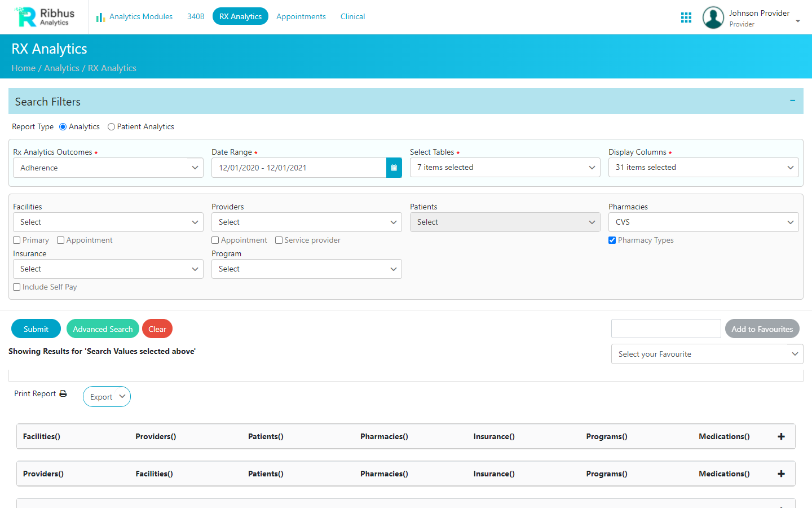Click the favourite name text field
This screenshot has width=812, height=508.
click(x=665, y=329)
